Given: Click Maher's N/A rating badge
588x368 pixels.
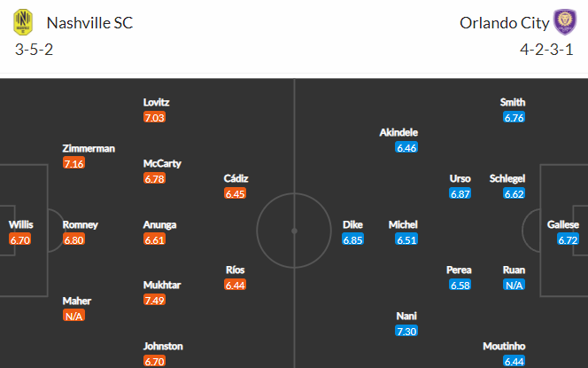Looking at the screenshot, I should tap(73, 316).
